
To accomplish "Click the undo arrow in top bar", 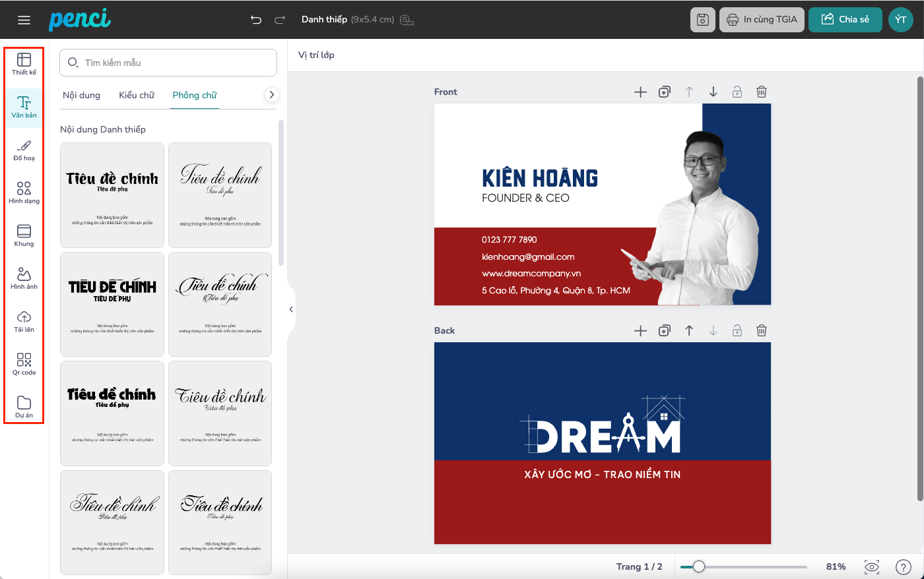I will pyautogui.click(x=256, y=20).
